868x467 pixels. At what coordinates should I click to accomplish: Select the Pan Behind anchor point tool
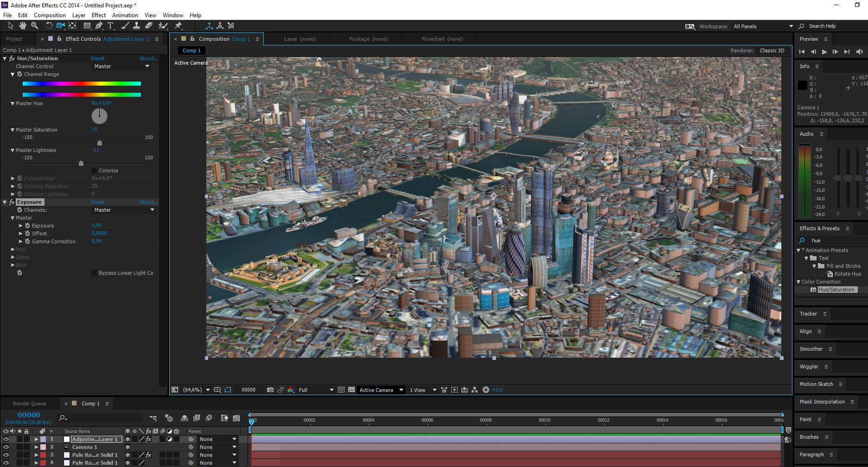pyautogui.click(x=73, y=25)
